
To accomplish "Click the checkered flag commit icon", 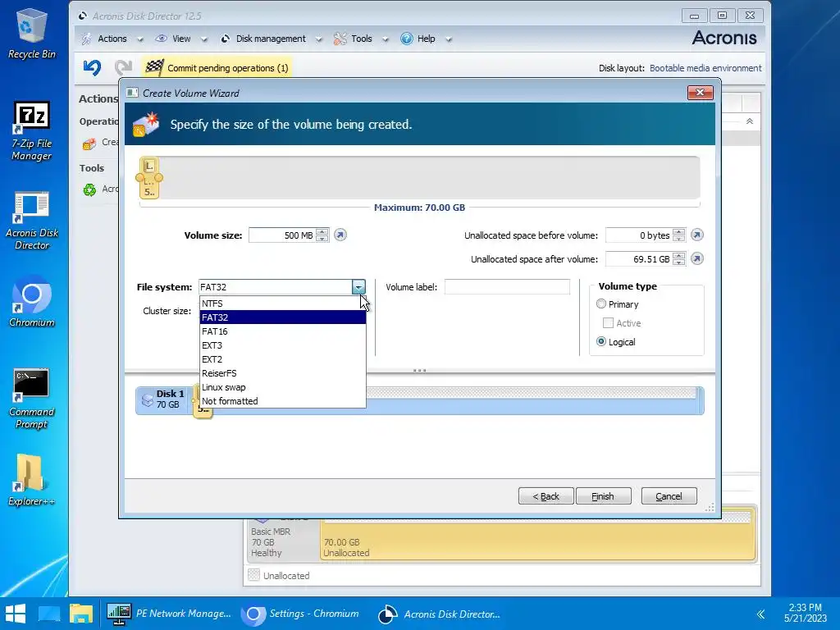I will (x=154, y=67).
